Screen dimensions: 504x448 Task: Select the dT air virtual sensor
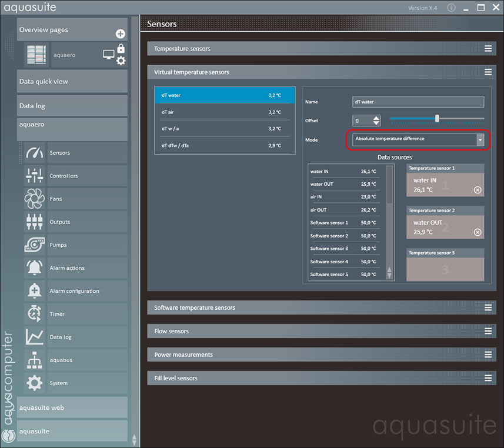tap(225, 112)
